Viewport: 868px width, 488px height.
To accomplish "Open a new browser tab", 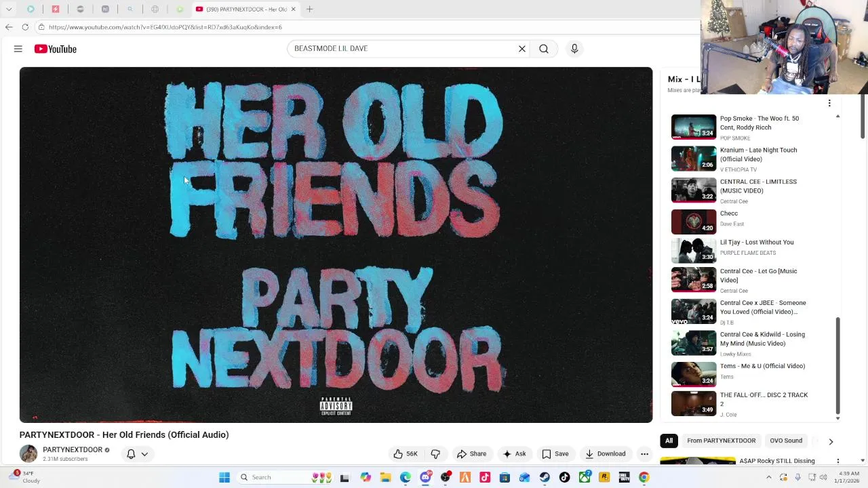I will [x=309, y=9].
